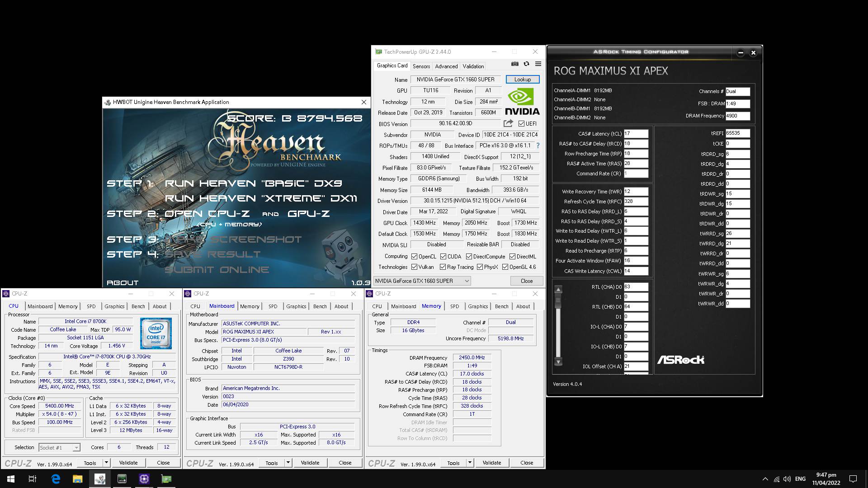Switch to the GPU-Z taskbar icon

166,479
